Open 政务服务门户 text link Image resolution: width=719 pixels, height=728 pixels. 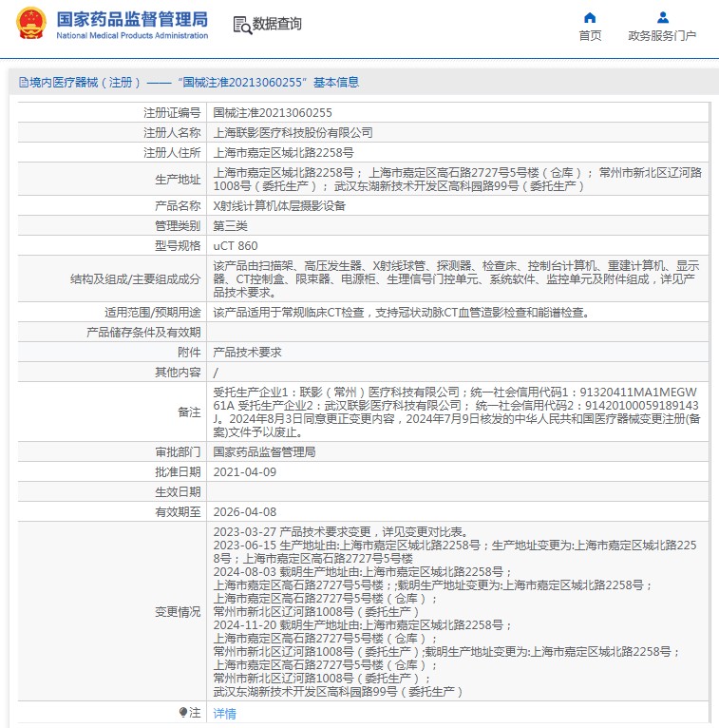point(662,36)
